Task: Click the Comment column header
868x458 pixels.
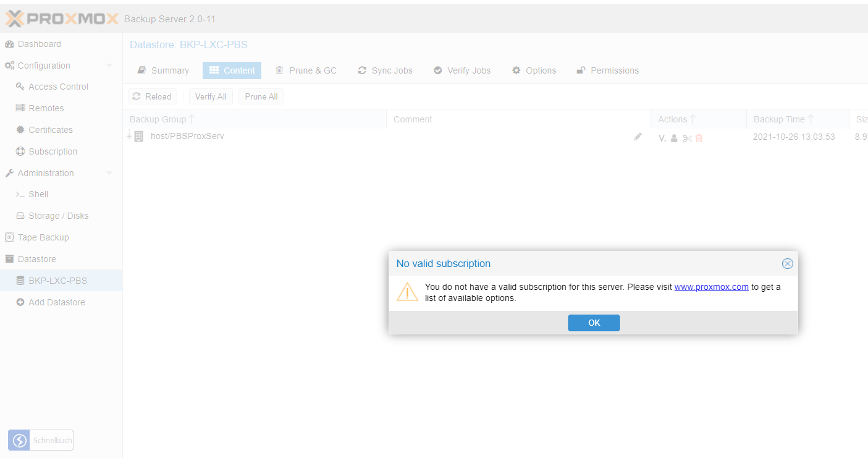Action: click(518, 119)
